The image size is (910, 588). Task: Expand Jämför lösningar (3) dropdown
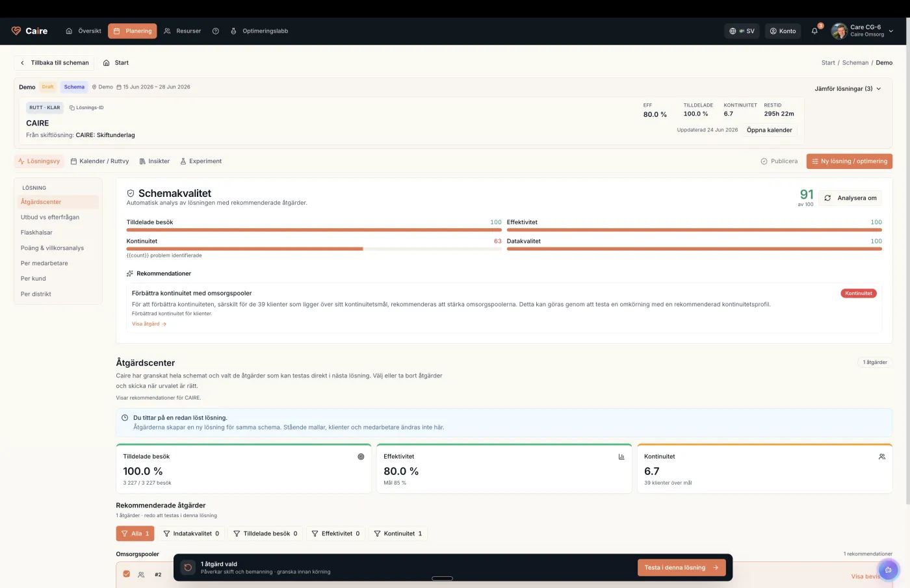[x=848, y=88]
